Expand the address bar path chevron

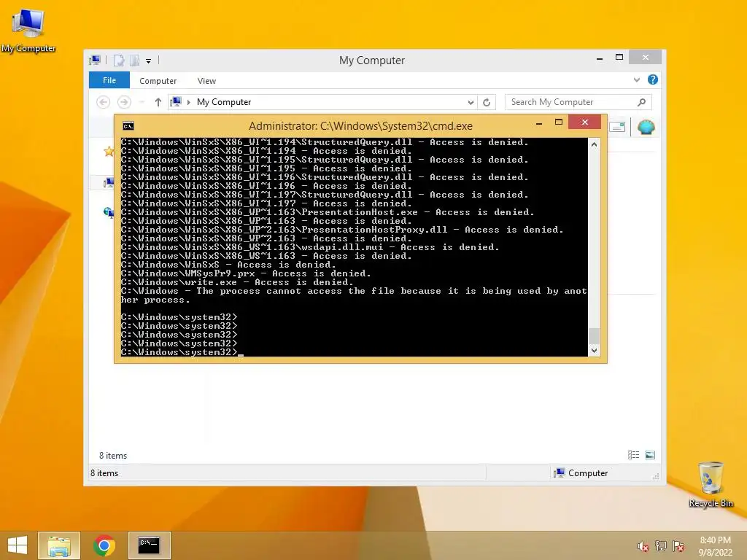click(189, 102)
